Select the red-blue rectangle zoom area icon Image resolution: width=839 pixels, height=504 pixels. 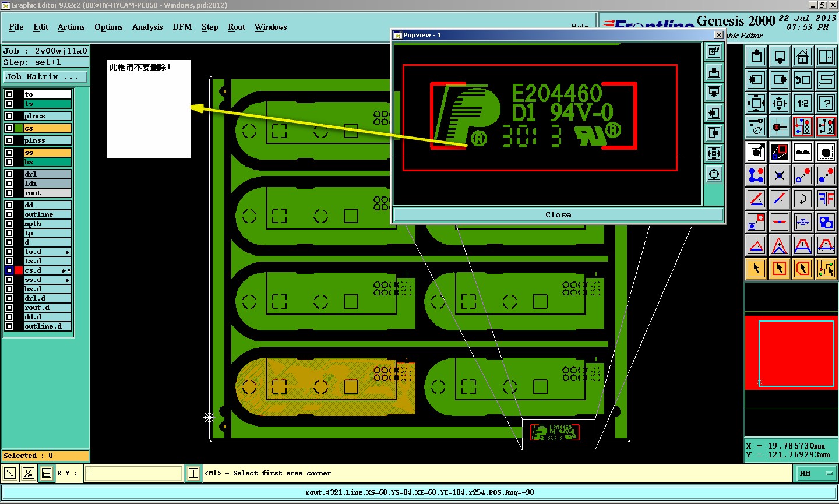(x=780, y=152)
